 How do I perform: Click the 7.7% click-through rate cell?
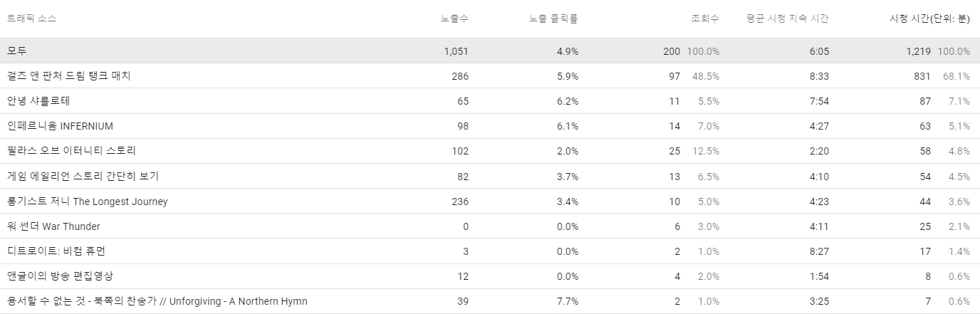point(567,301)
